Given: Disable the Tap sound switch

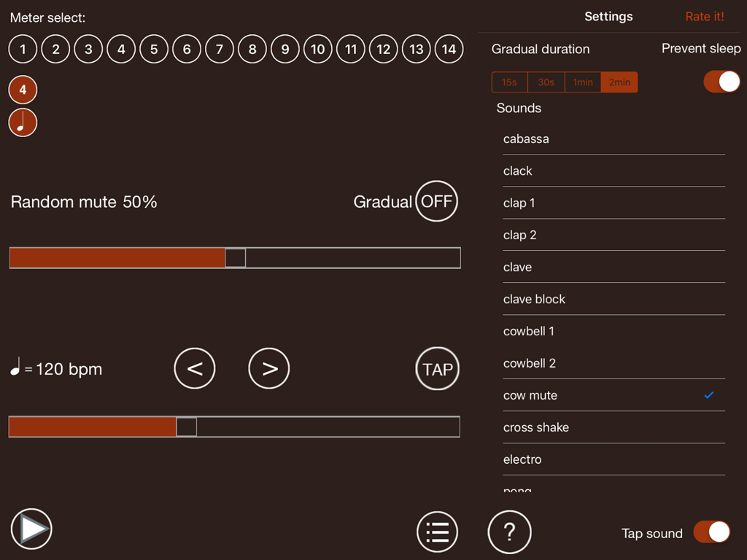Looking at the screenshot, I should tap(711, 532).
